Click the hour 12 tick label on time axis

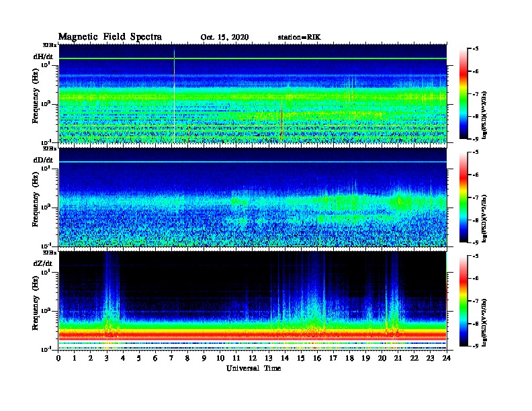253,359
